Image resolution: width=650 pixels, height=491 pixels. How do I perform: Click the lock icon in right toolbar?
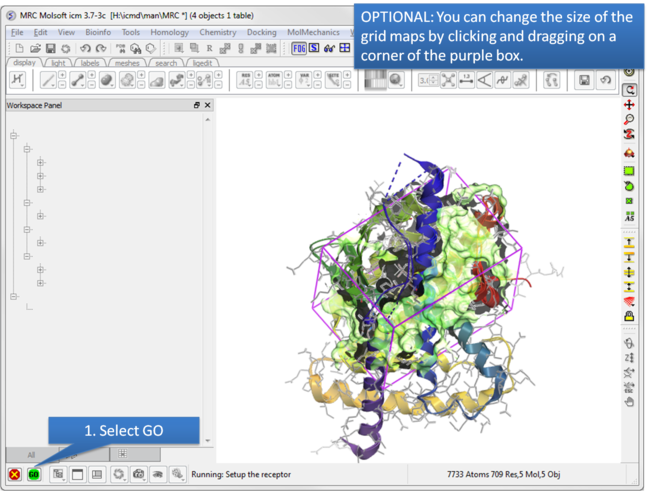(x=629, y=316)
